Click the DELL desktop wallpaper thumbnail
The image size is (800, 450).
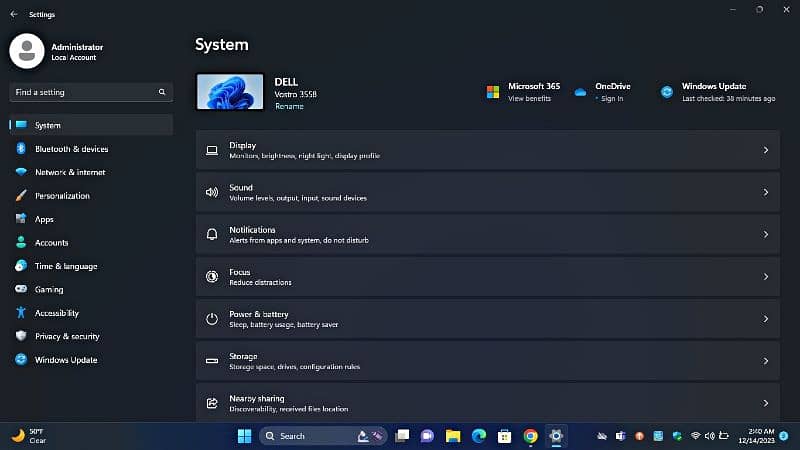(230, 91)
